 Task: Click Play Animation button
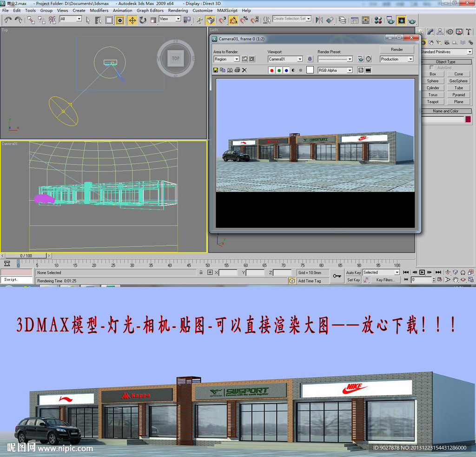[422, 272]
